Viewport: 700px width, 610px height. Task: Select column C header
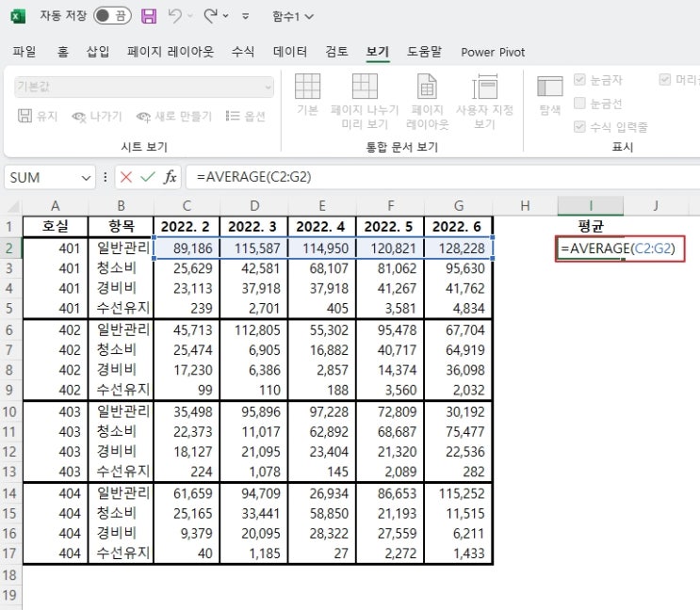click(x=187, y=206)
